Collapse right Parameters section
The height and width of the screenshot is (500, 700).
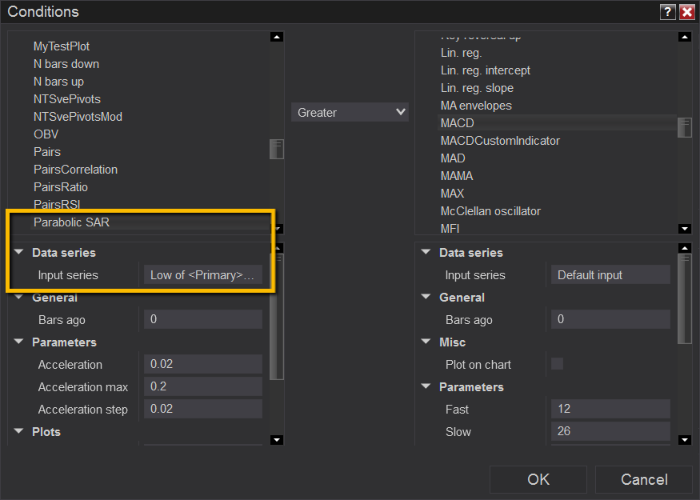(x=426, y=387)
